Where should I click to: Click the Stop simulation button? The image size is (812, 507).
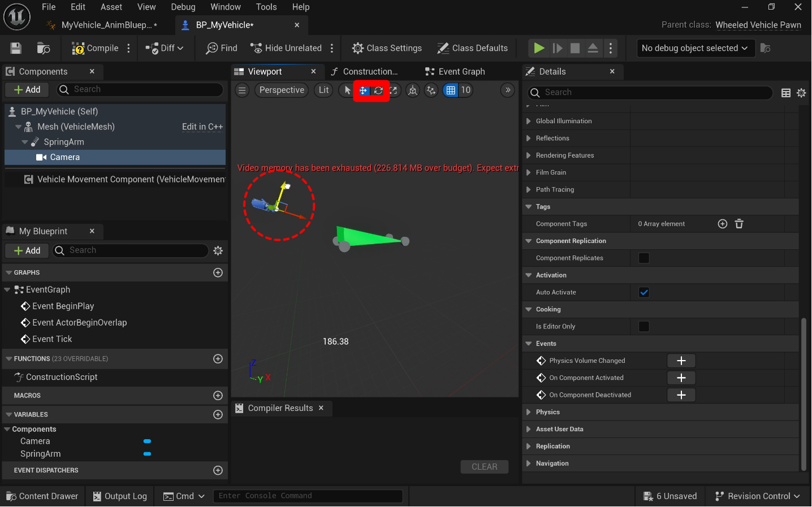point(575,48)
